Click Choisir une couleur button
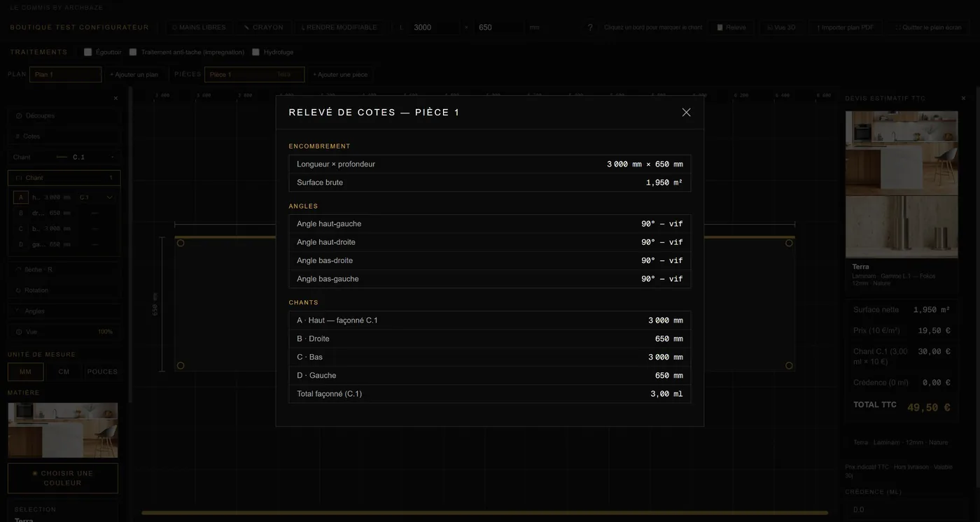 63,478
